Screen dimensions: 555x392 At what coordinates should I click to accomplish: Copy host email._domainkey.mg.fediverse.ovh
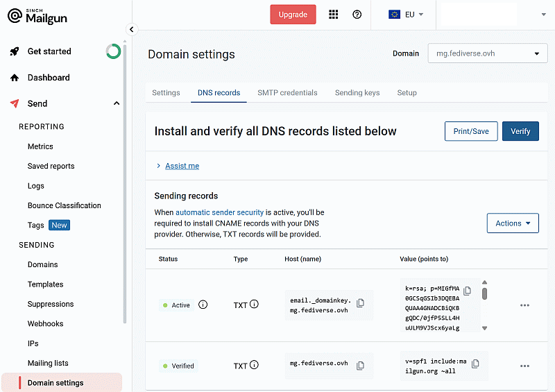pos(360,303)
